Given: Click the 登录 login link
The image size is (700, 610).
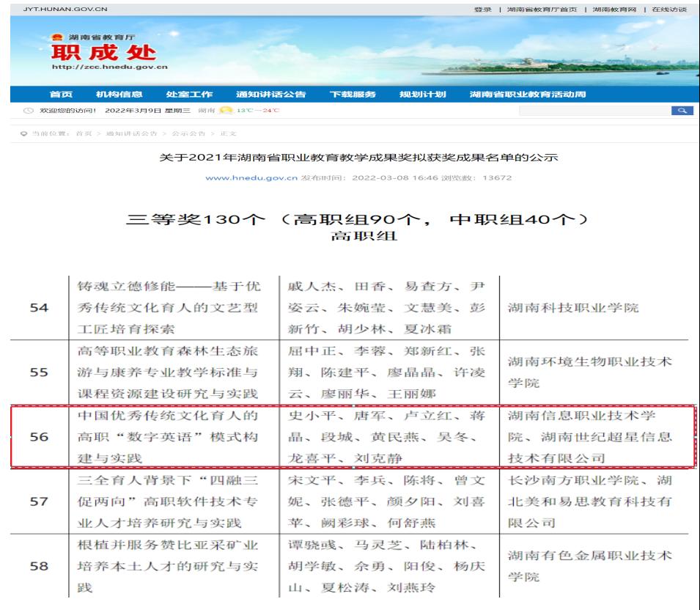Looking at the screenshot, I should pyautogui.click(x=483, y=9).
